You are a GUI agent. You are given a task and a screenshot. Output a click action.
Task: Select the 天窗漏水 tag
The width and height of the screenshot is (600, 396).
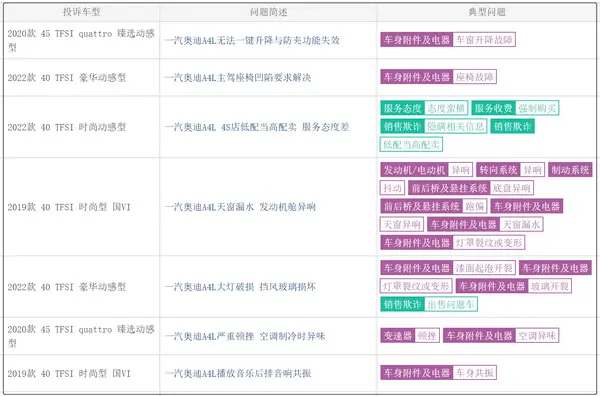pos(522,224)
